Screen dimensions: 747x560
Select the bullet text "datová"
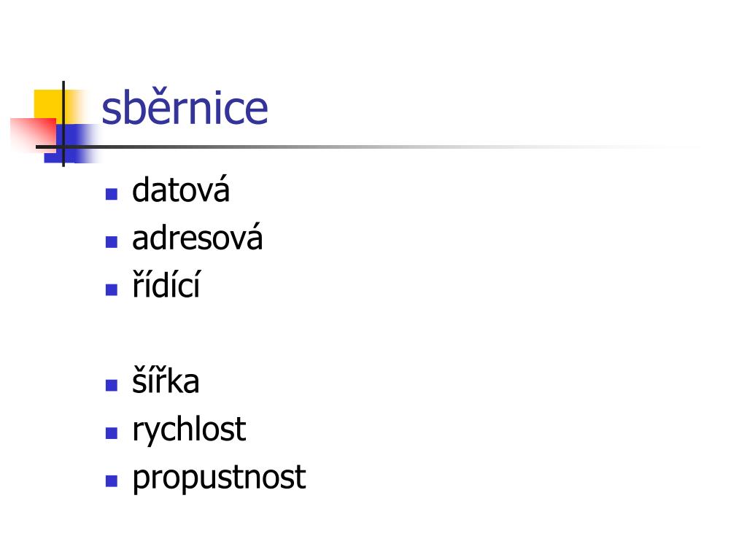click(x=181, y=190)
